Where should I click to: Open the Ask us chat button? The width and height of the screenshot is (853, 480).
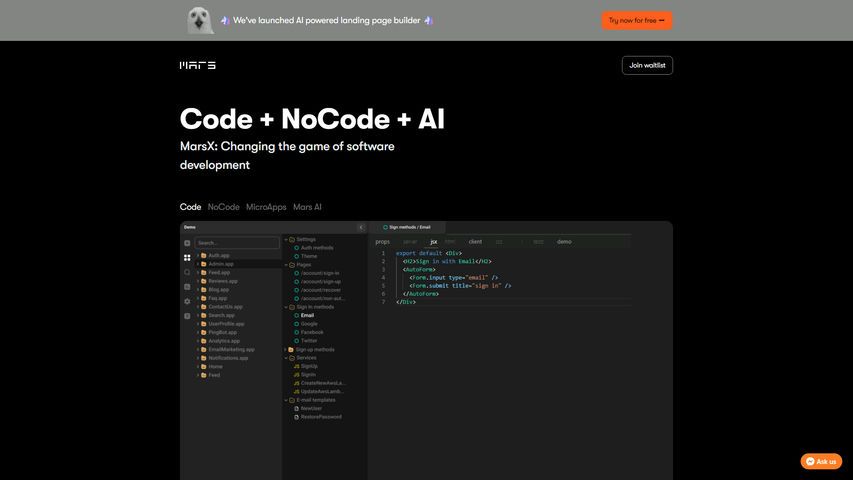tap(821, 461)
